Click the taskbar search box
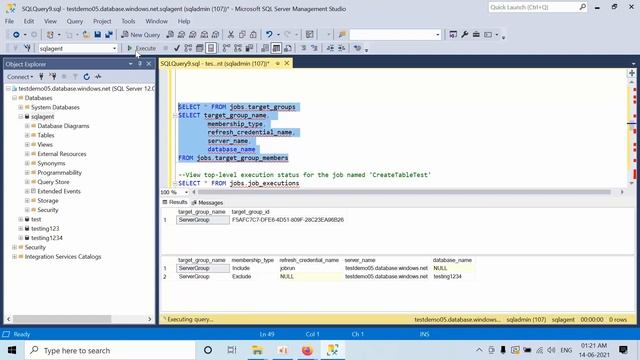 pyautogui.click(x=110, y=350)
